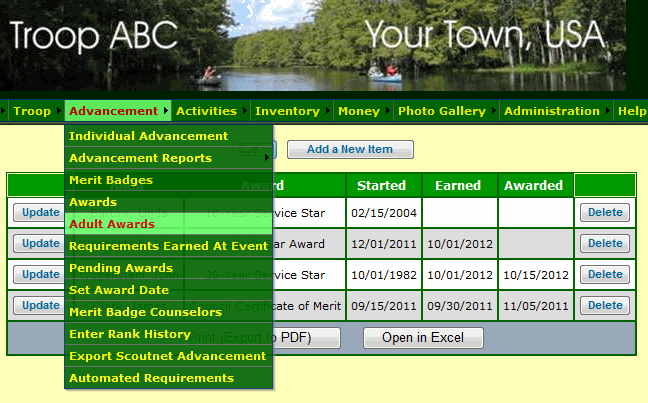Open the Administration menu

[556, 111]
